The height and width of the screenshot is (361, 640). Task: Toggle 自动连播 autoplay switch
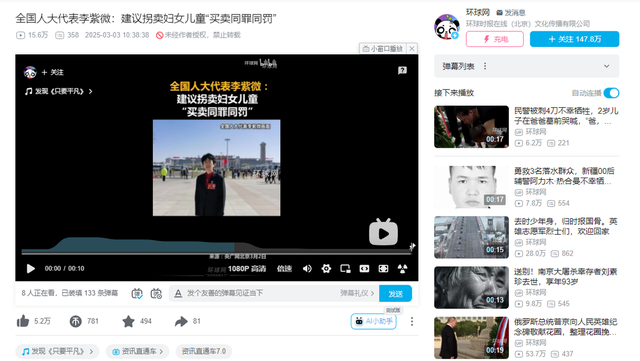pyautogui.click(x=611, y=93)
